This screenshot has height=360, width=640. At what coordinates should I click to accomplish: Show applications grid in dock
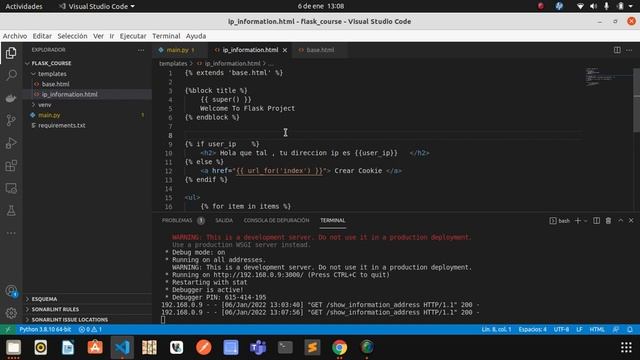tap(626, 347)
